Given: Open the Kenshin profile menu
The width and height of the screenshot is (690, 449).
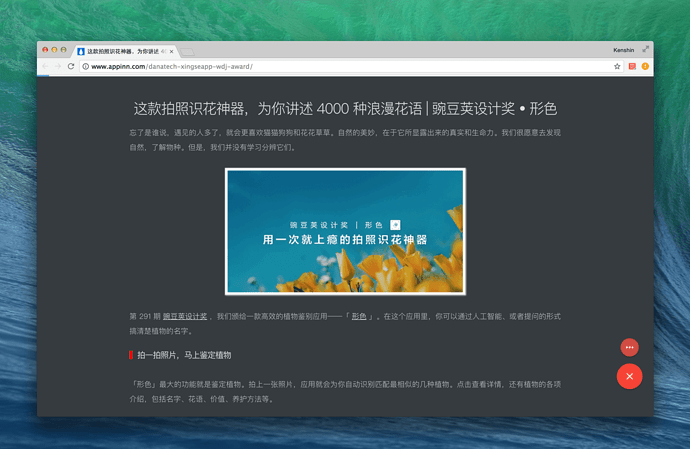Looking at the screenshot, I should coord(623,49).
